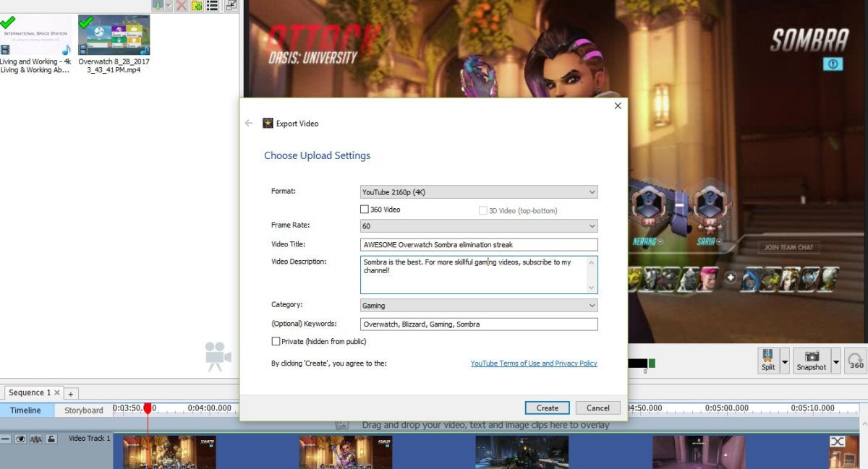The height and width of the screenshot is (469, 868).
Task: Enable the 360 Video checkbox
Action: [365, 210]
